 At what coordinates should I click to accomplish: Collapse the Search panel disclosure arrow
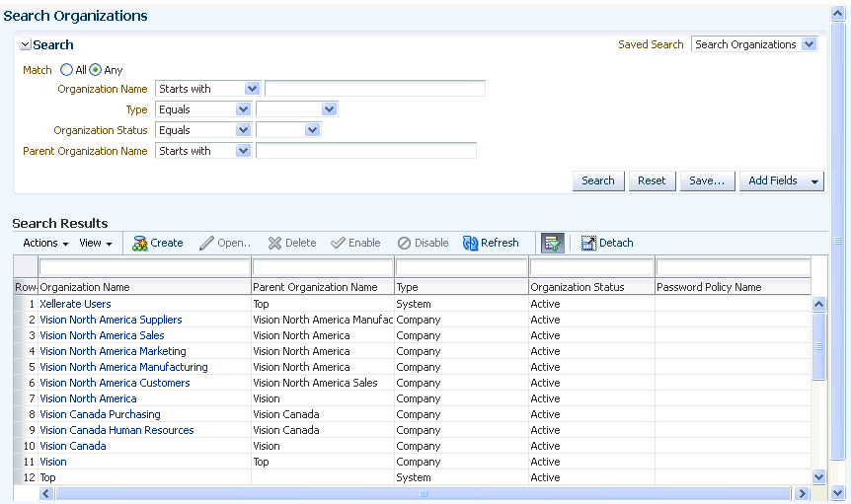pos(25,44)
